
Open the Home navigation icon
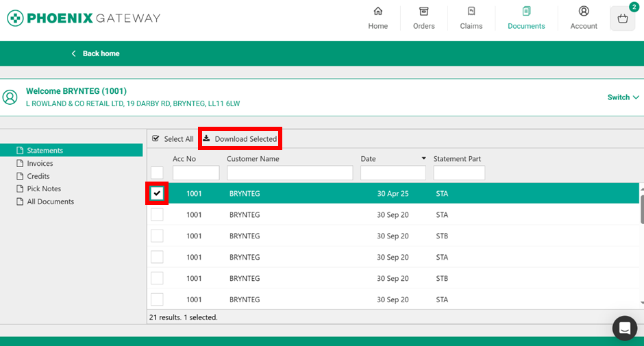click(x=377, y=12)
